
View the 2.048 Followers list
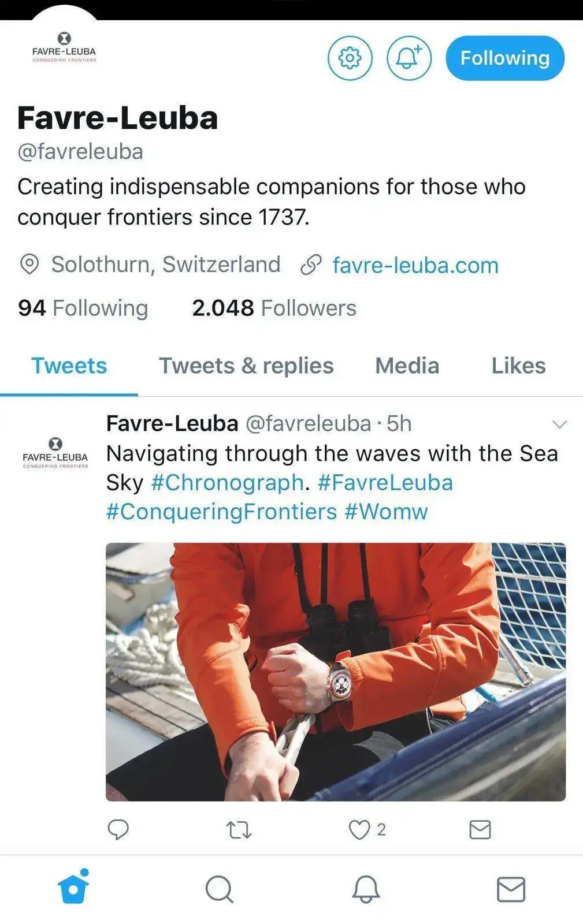tap(274, 308)
